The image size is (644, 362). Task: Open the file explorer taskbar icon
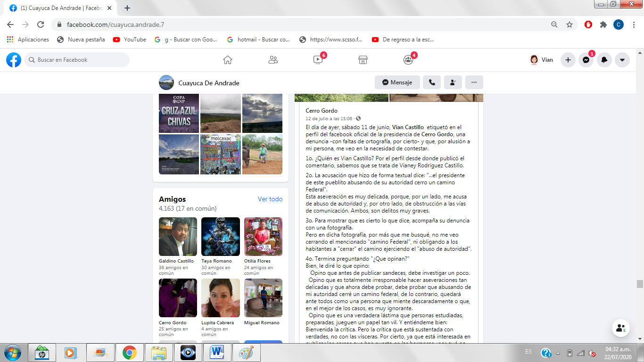pyautogui.click(x=159, y=353)
